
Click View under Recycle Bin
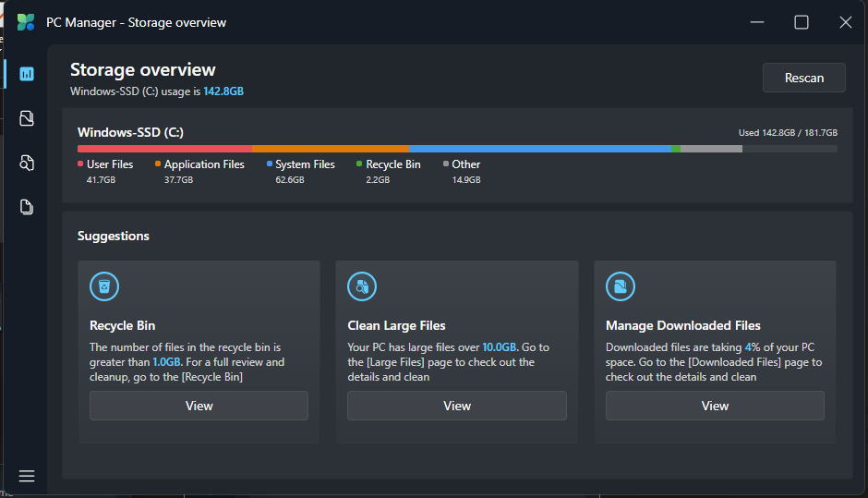(199, 406)
